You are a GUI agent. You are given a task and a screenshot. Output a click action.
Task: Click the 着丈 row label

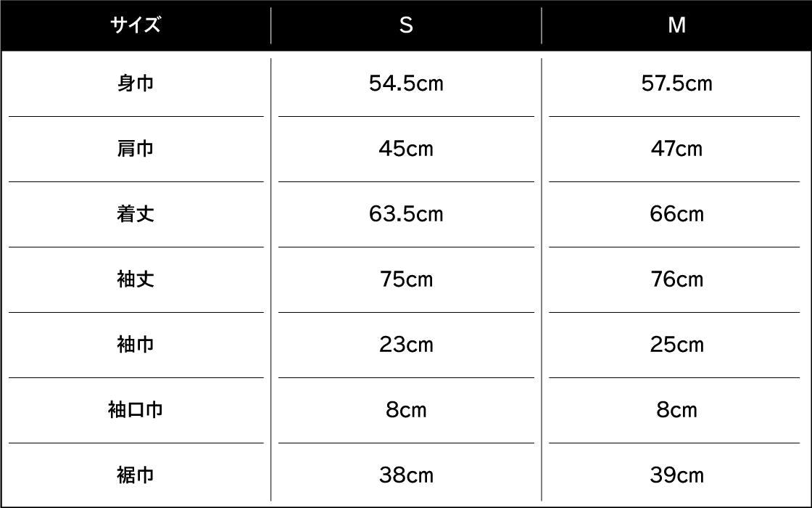136,214
